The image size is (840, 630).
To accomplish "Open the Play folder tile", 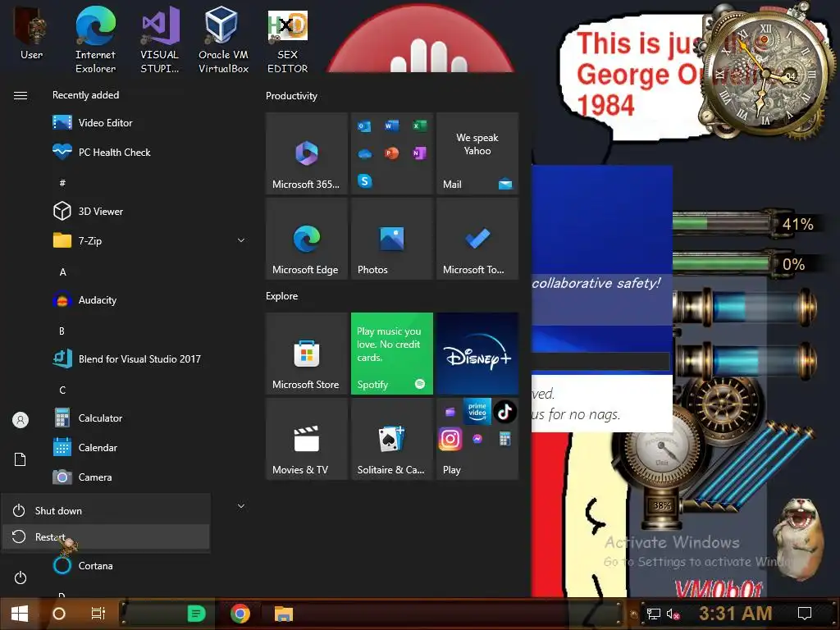I will coord(477,439).
